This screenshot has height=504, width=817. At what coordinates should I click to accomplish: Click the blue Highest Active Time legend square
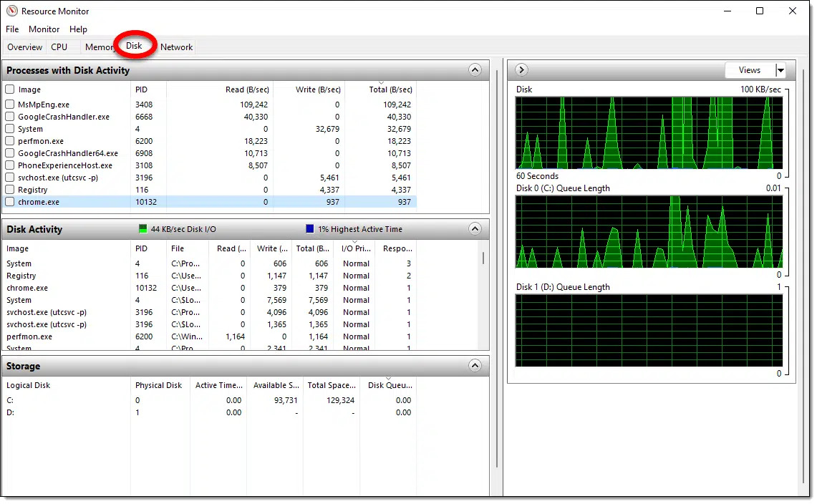click(310, 229)
